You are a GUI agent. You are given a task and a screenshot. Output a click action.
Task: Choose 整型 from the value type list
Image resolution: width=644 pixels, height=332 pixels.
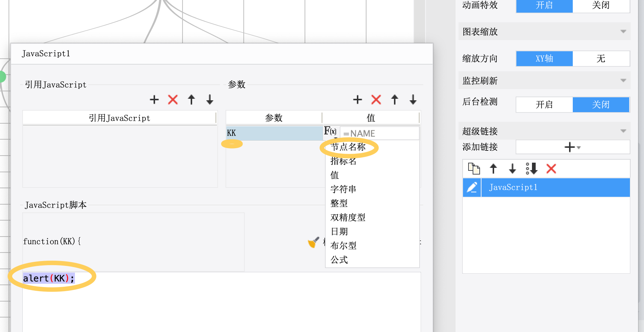click(x=372, y=204)
